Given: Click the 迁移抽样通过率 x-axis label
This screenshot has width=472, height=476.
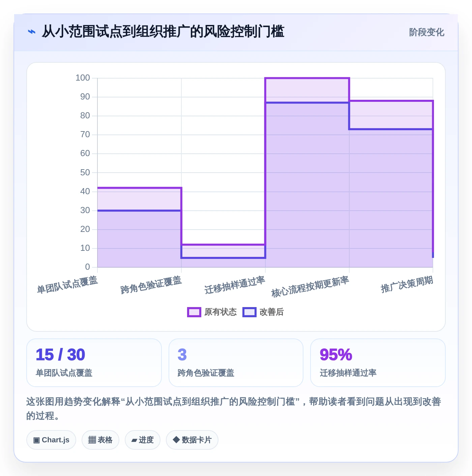Looking at the screenshot, I should pyautogui.click(x=235, y=285).
